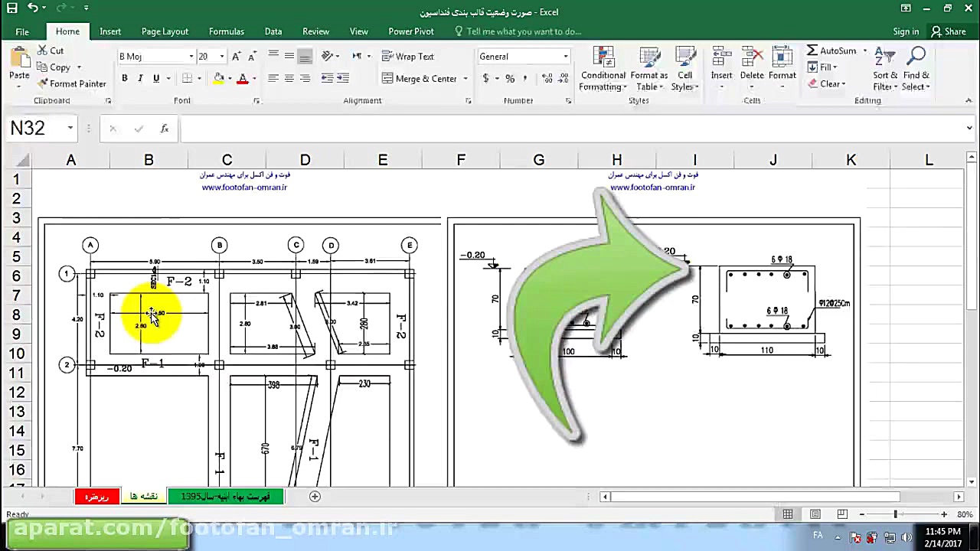This screenshot has width=980, height=551.
Task: Toggle Bold formatting
Action: 124,79
